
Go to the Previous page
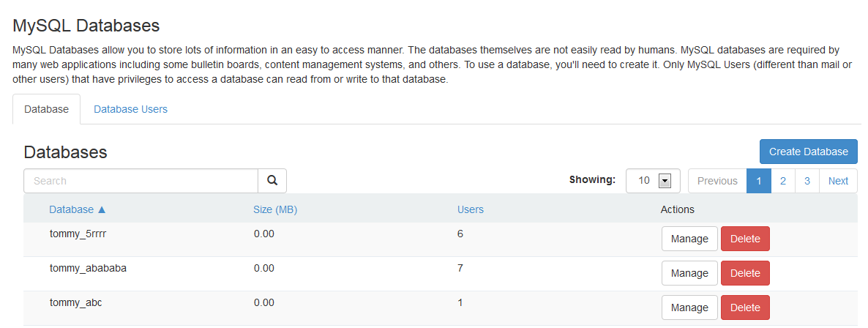pos(717,181)
